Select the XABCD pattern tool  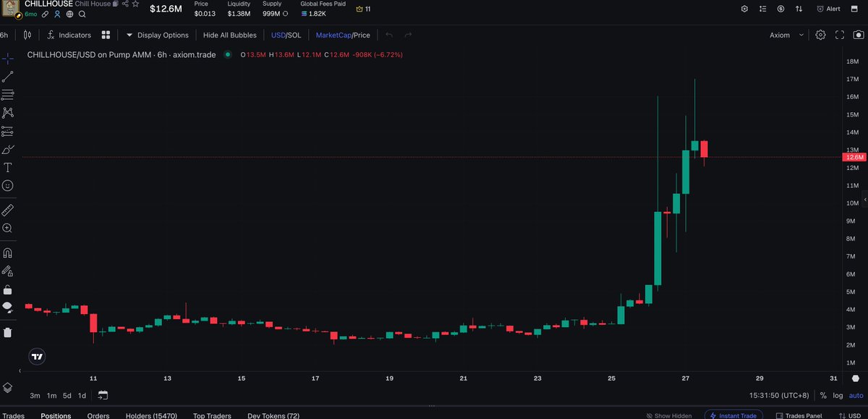click(7, 113)
